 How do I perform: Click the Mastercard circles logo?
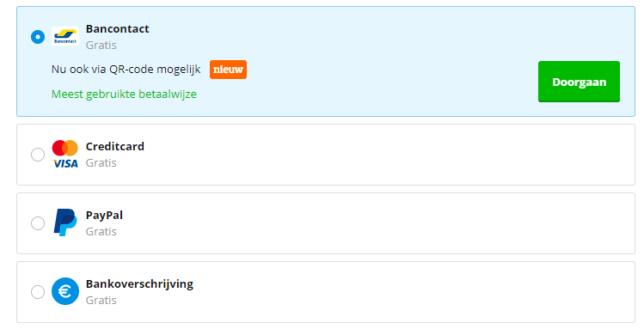click(x=64, y=148)
